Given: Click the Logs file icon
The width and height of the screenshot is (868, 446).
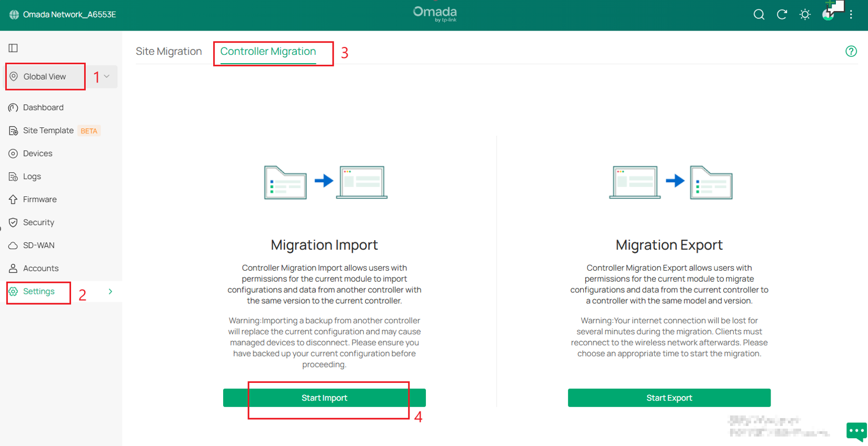Looking at the screenshot, I should point(13,176).
